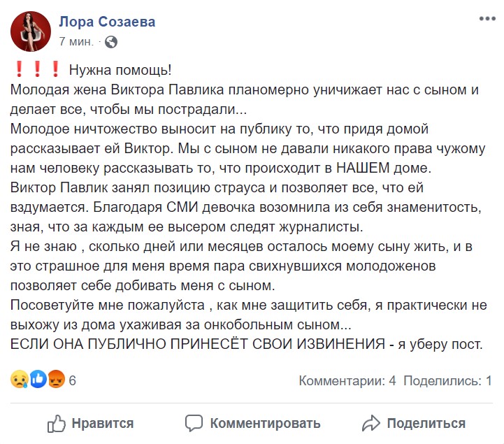Click the blue thumbs-up reaction icon
Screen dimensions: 504x444
click(x=38, y=380)
